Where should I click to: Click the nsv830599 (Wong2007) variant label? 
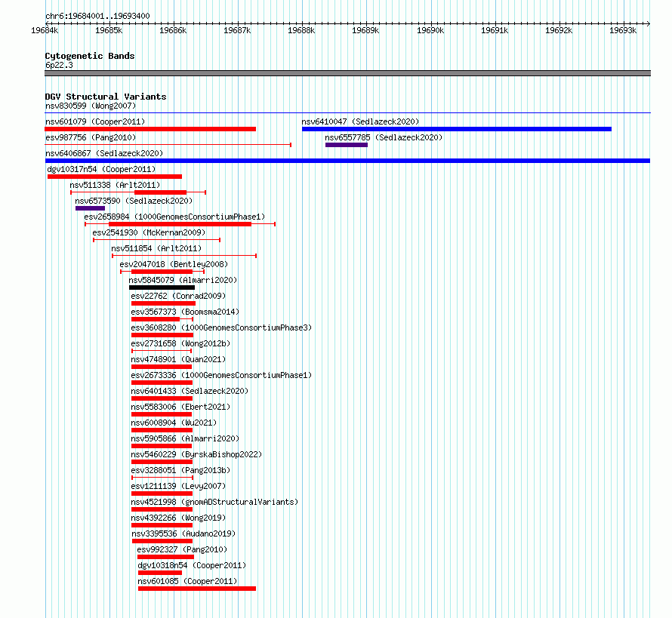pyautogui.click(x=91, y=106)
